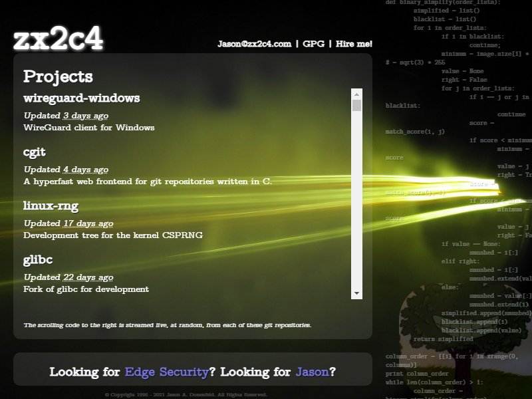Click 'Development tree for the kernel CSPRNG' text
532x399 pixels.
(x=113, y=235)
